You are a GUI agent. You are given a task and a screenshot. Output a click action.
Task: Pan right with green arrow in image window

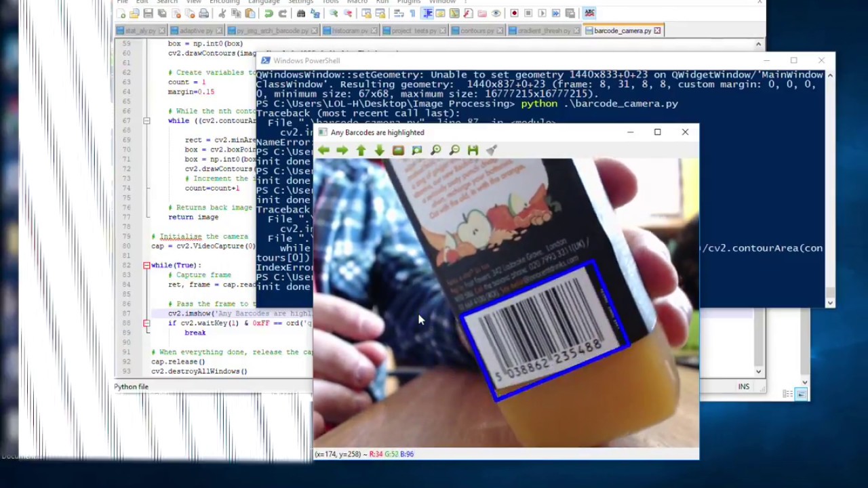point(342,150)
